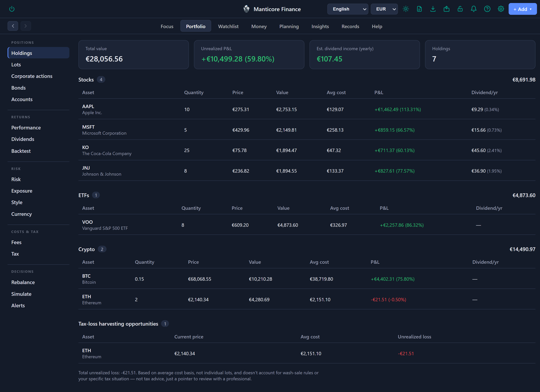Click AAPL P&L value +€1,462.49
The width and height of the screenshot is (540, 392).
[398, 109]
